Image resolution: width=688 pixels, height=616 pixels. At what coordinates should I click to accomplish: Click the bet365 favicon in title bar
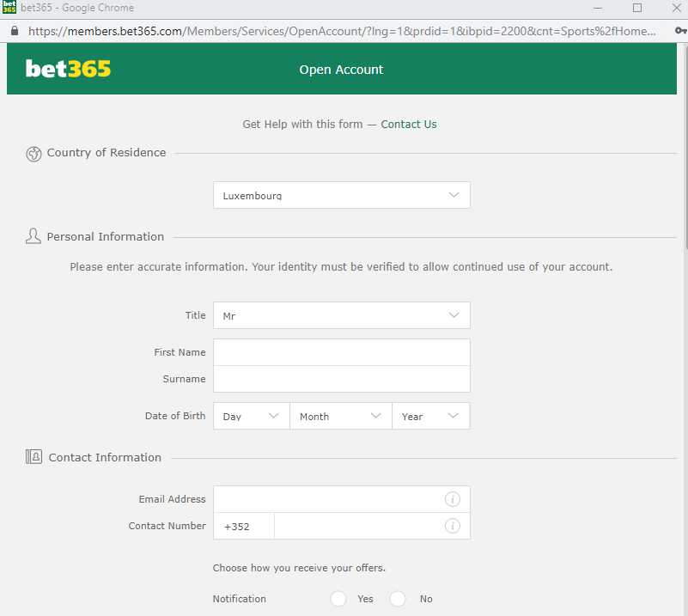click(9, 7)
